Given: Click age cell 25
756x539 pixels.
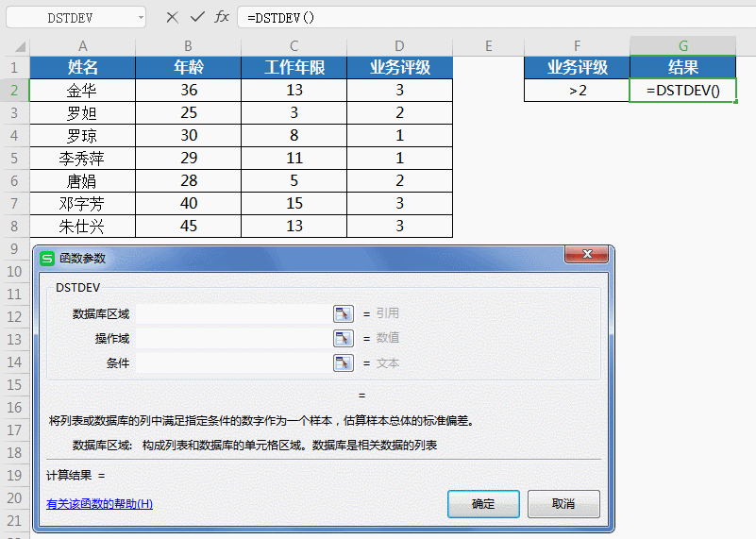Looking at the screenshot, I should pyautogui.click(x=188, y=113).
